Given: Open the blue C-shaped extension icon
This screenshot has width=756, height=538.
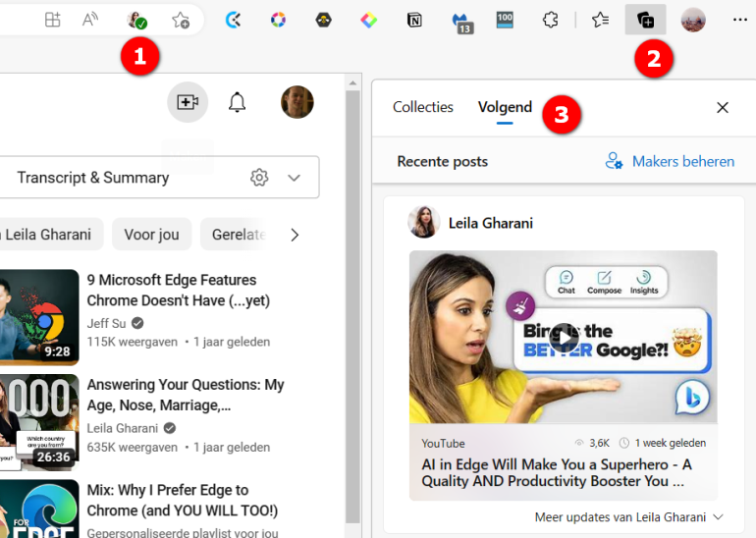Looking at the screenshot, I should pos(234,21).
